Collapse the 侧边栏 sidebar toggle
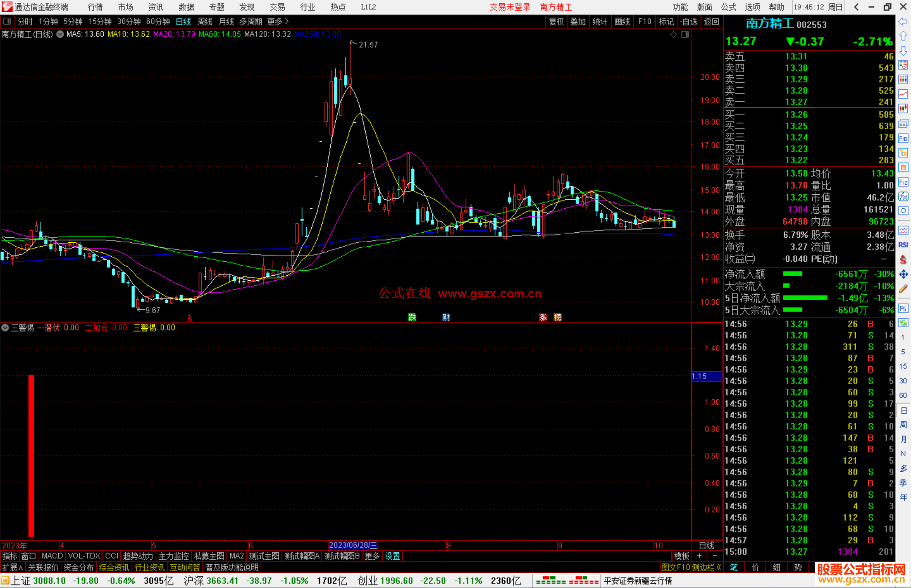The image size is (911, 588). (706, 567)
